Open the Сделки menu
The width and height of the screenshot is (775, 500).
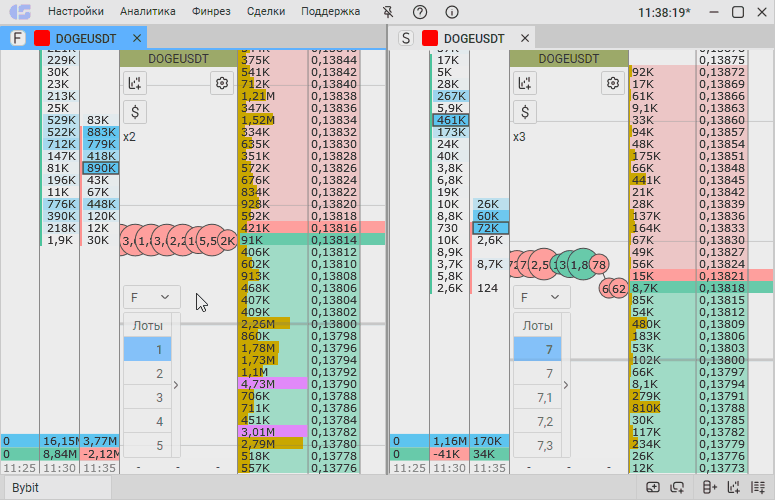pyautogui.click(x=266, y=11)
